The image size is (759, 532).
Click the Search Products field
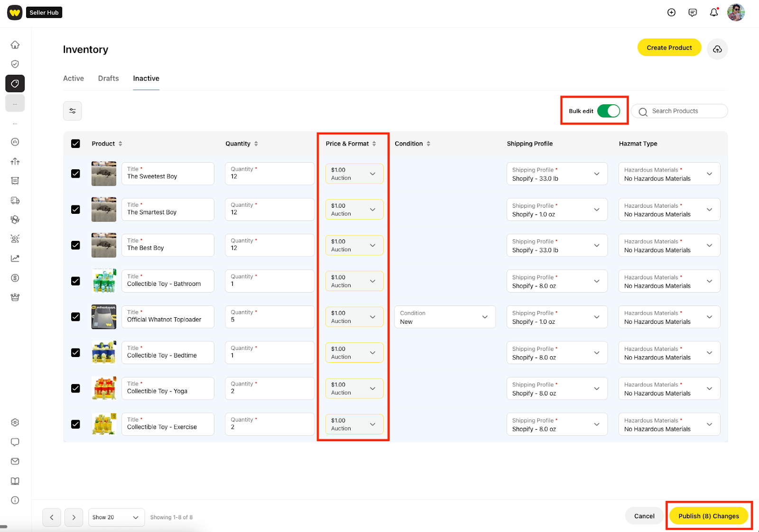click(683, 111)
